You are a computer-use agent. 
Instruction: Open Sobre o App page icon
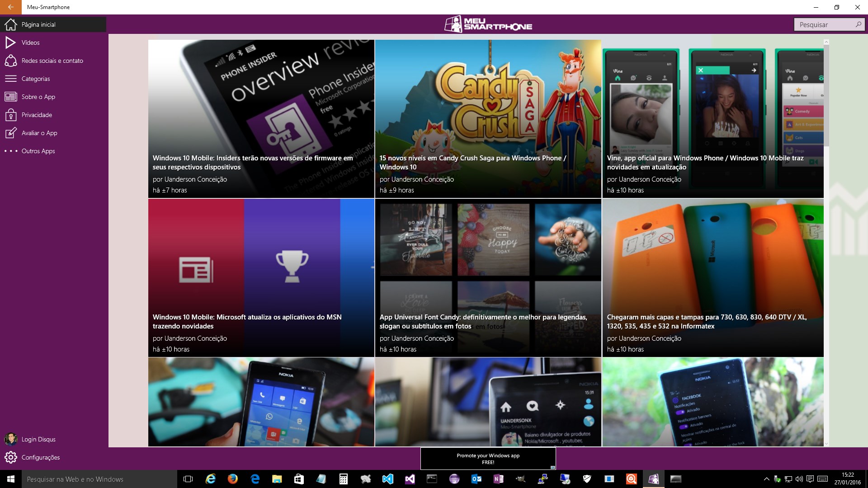point(10,97)
